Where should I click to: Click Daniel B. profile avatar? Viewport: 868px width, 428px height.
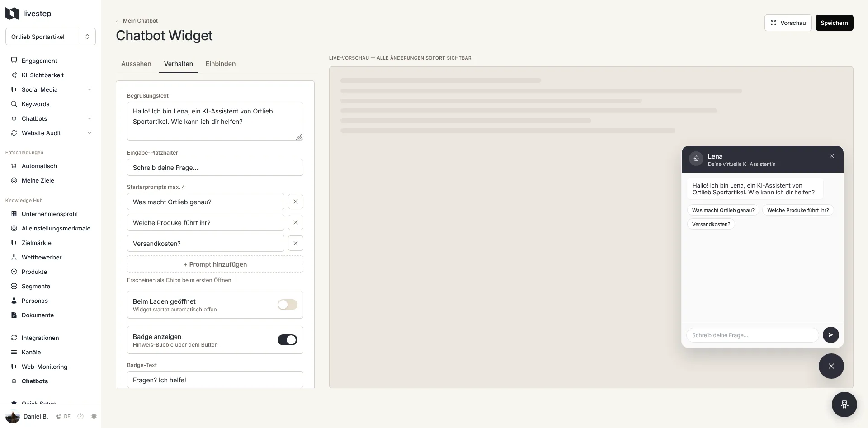point(13,416)
